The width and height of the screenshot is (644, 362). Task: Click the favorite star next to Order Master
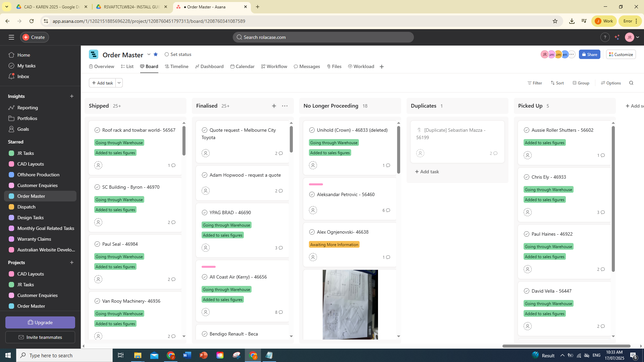[156, 54]
